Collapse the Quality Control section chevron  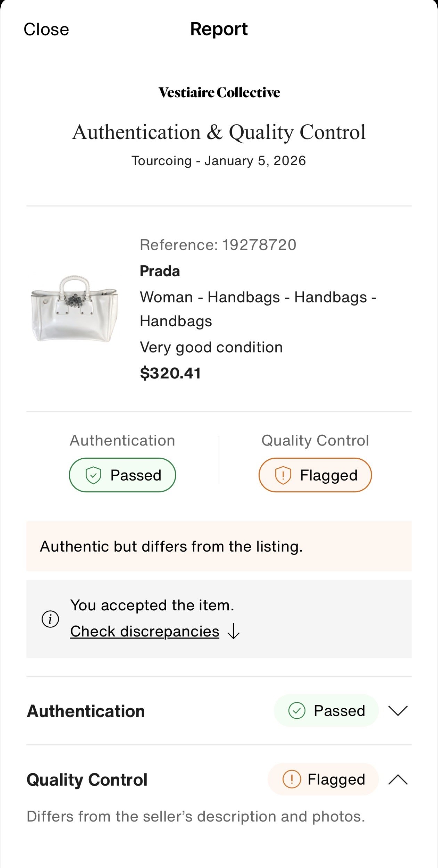398,779
